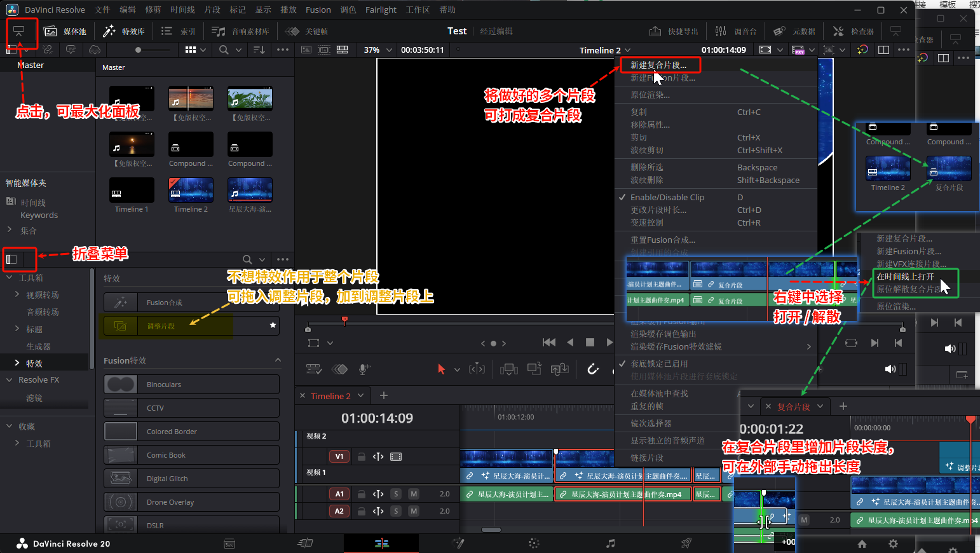Open the 媒体池 media pool panel
980x553 pixels.
[65, 31]
